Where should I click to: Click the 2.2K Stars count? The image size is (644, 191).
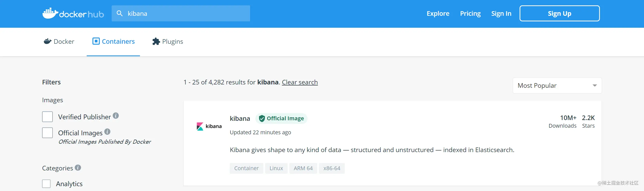(x=588, y=122)
